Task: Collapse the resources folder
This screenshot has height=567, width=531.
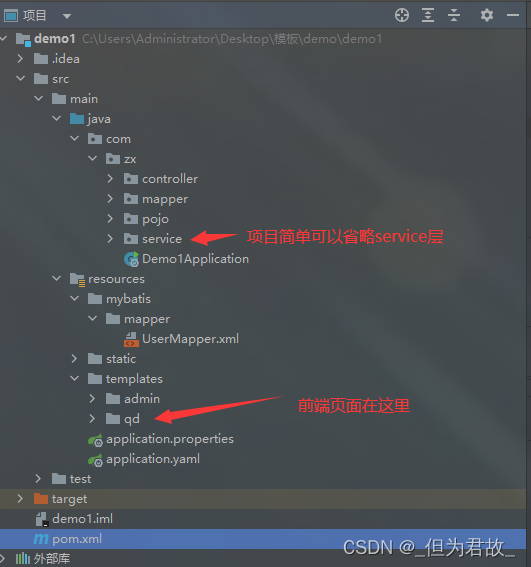Action: tap(56, 278)
